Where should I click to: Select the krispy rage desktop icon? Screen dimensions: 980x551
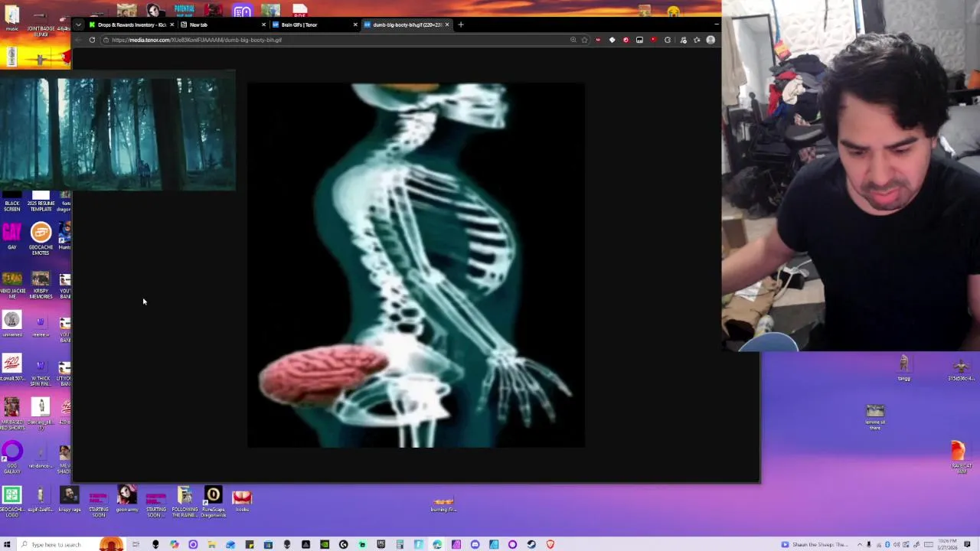69,500
